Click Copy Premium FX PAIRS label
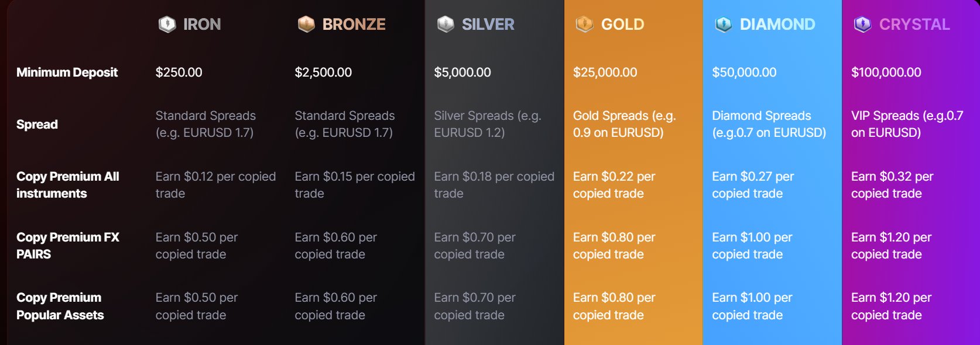Screen dimensions: 980x345 coord(67,246)
